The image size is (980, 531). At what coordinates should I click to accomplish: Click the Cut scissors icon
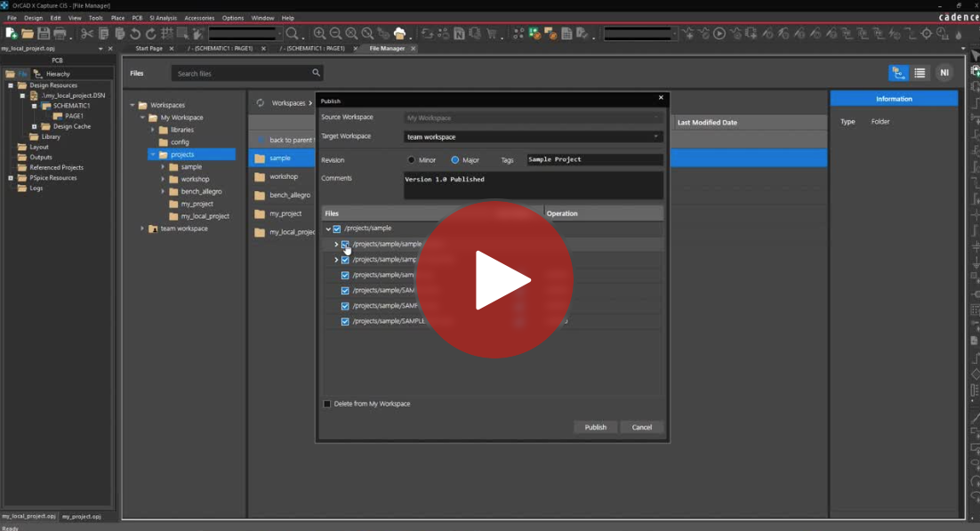pyautogui.click(x=87, y=34)
